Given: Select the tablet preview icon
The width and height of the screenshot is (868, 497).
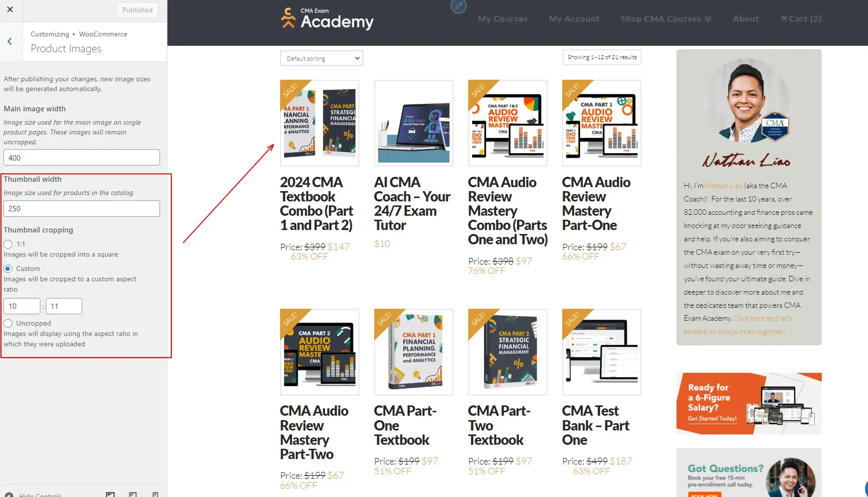Looking at the screenshot, I should tap(133, 495).
